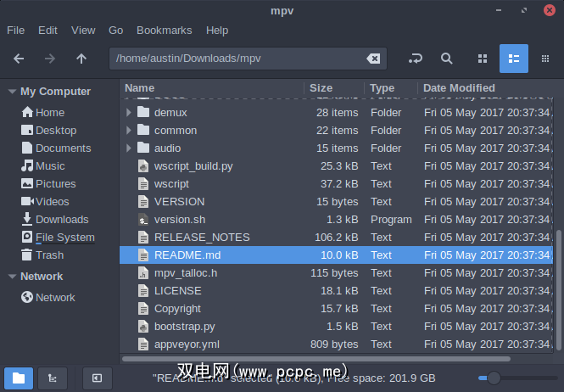Expand the common folder
This screenshot has width=564, height=392.
[128, 131]
